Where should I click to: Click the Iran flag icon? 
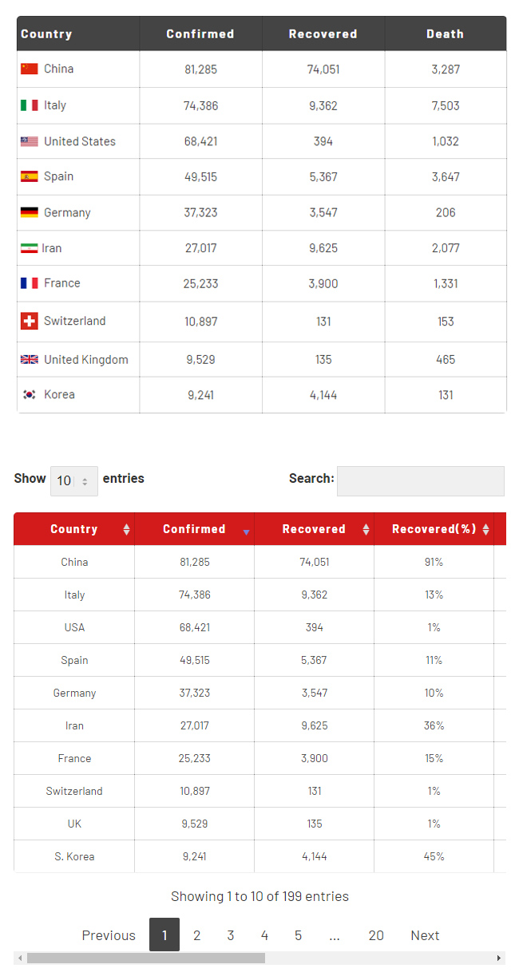click(x=30, y=248)
